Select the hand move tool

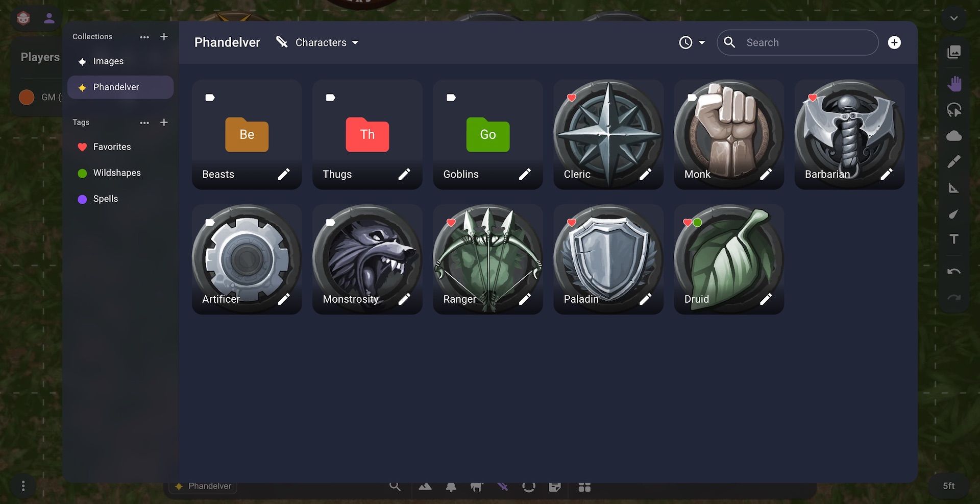click(x=954, y=84)
